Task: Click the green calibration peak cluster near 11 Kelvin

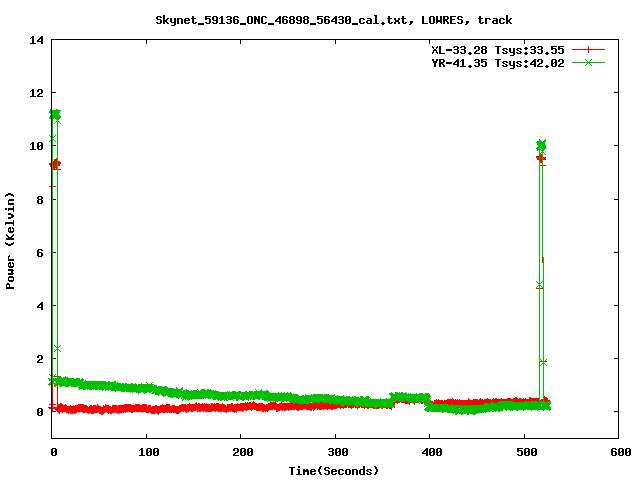Action: pos(55,115)
